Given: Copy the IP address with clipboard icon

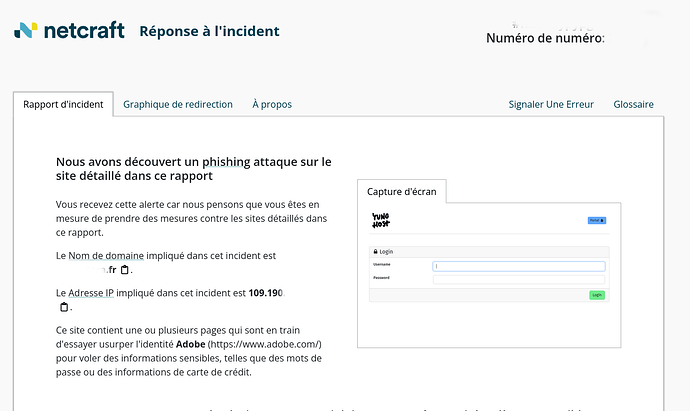Looking at the screenshot, I should point(64,307).
